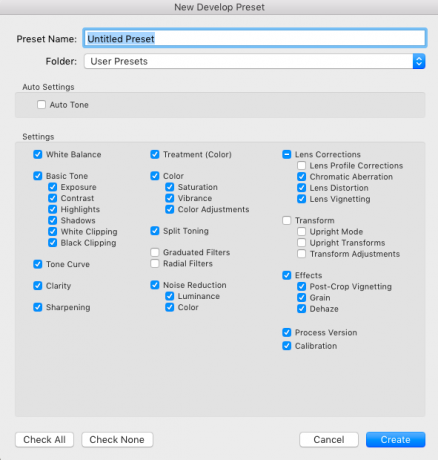The image size is (438, 460).
Task: Uncheck Tone Curve setting
Action: [38, 264]
